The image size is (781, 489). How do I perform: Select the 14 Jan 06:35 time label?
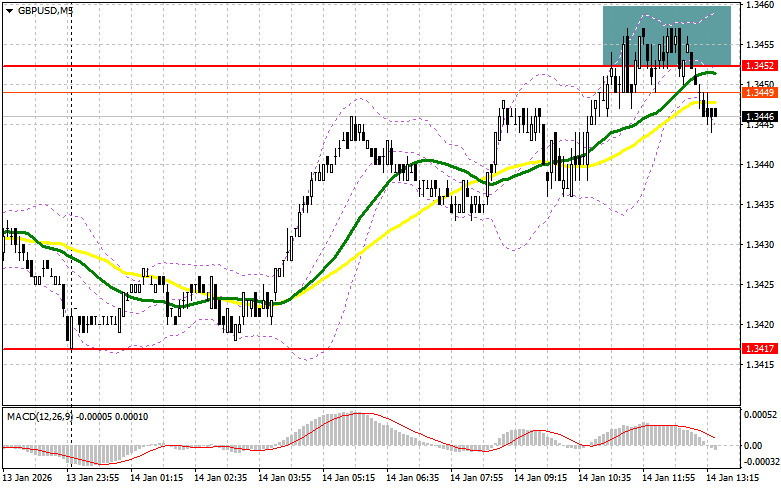412,478
